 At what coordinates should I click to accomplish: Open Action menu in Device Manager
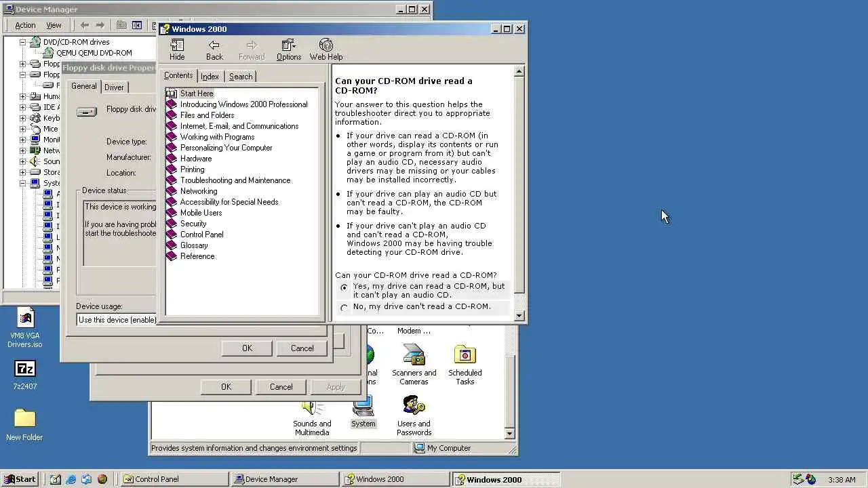(25, 25)
